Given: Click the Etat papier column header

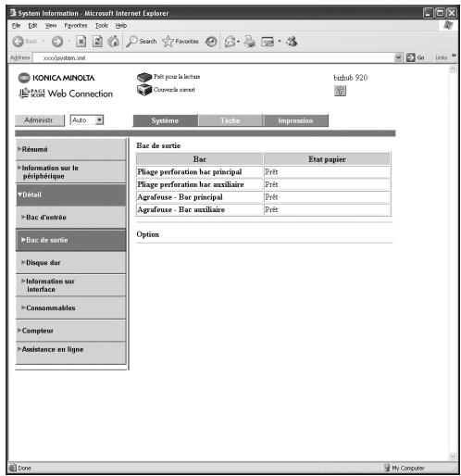Looking at the screenshot, I should [327, 159].
